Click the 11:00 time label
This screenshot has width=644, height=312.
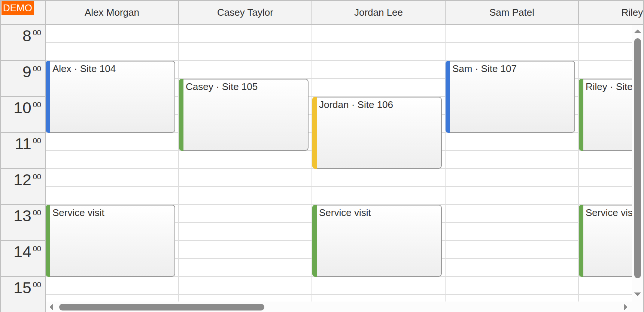23,150
